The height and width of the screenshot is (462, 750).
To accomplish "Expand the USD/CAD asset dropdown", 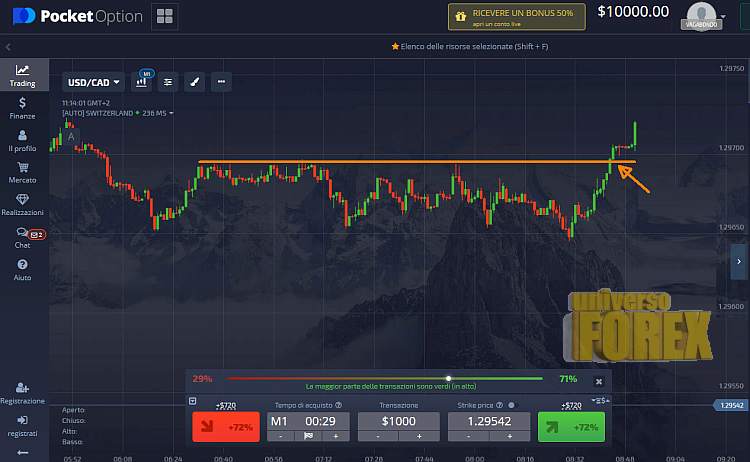I will 92,82.
